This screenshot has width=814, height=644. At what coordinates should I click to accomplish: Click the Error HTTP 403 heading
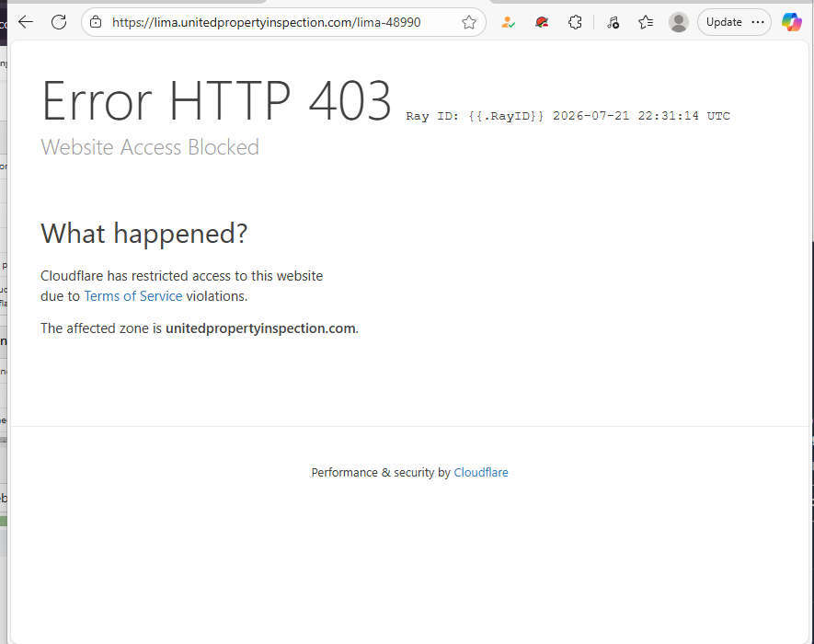pos(216,101)
